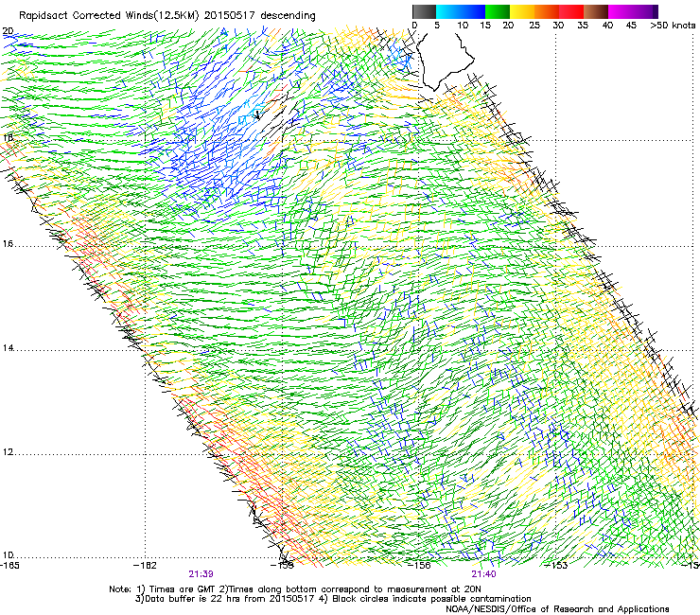Click the latitude label '20'
Image resolution: width=700 pixels, height=615 pixels.
pos(8,31)
